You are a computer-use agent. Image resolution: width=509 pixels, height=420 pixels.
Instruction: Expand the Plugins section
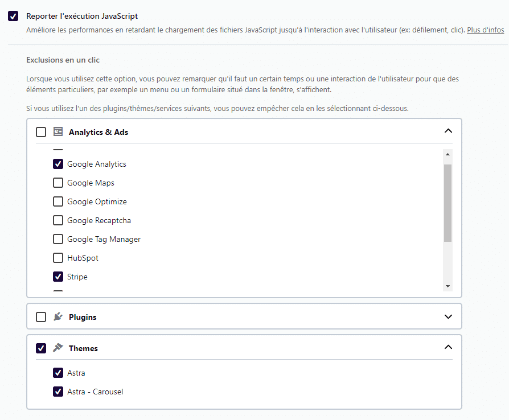[x=448, y=316]
